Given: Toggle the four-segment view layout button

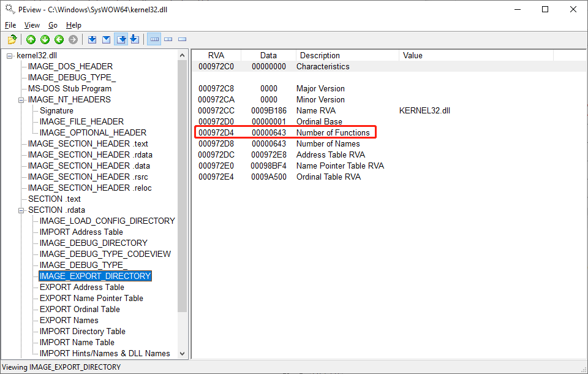Looking at the screenshot, I should 154,40.
